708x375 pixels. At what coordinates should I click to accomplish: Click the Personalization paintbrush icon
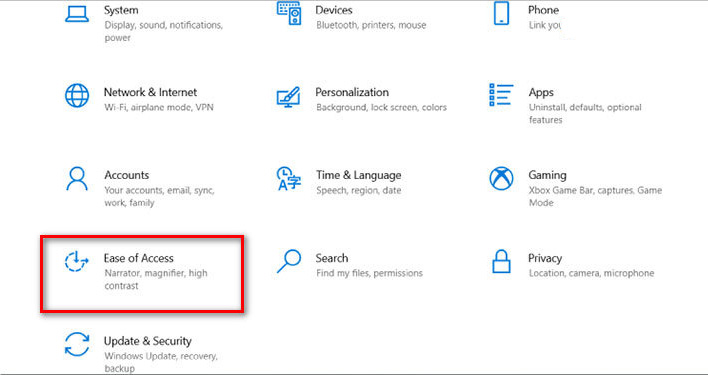click(x=289, y=97)
